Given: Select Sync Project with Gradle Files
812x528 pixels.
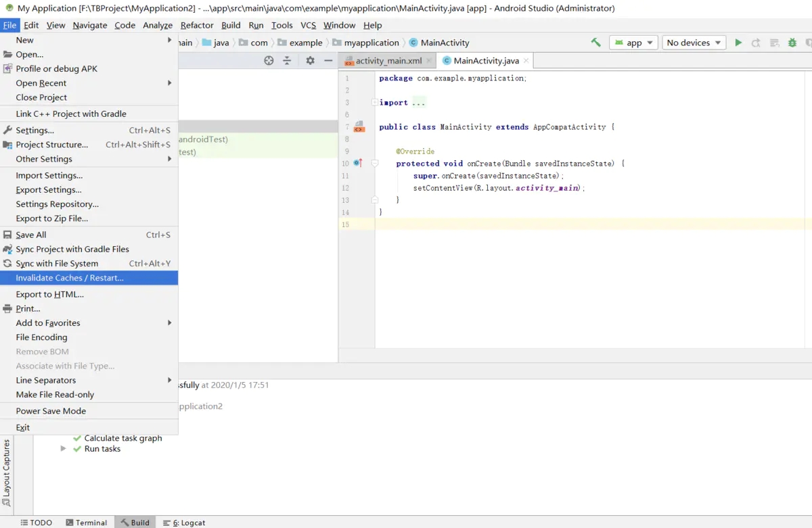Looking at the screenshot, I should (x=89, y=249).
